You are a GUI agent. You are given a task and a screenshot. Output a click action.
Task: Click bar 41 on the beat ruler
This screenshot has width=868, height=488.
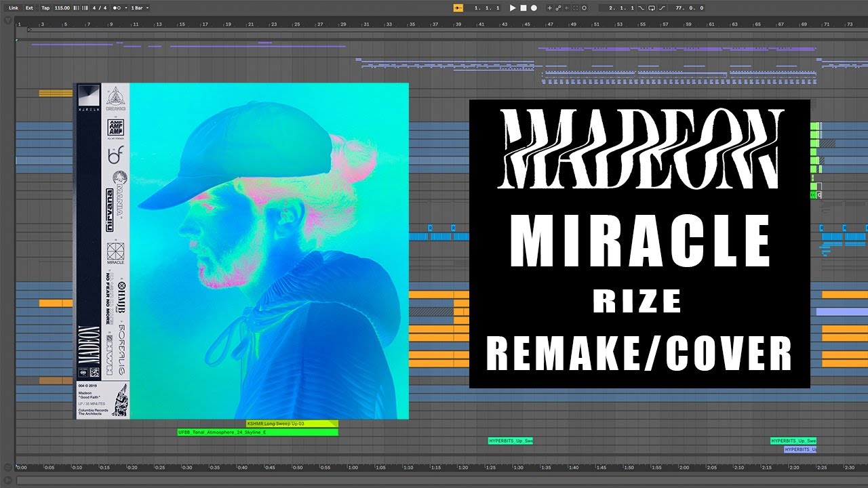coord(481,24)
